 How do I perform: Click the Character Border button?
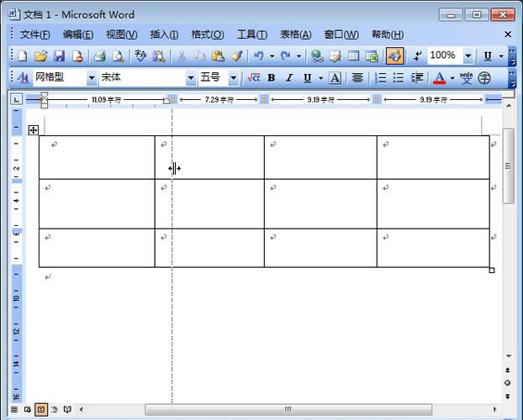[x=335, y=78]
